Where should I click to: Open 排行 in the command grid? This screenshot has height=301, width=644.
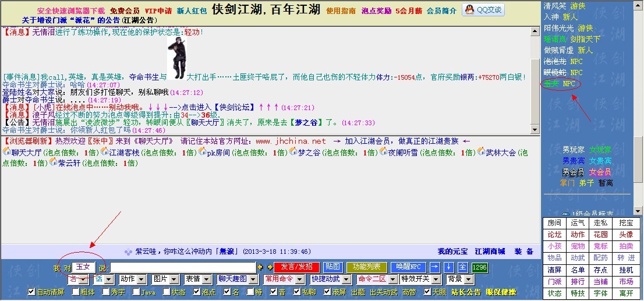click(x=578, y=282)
